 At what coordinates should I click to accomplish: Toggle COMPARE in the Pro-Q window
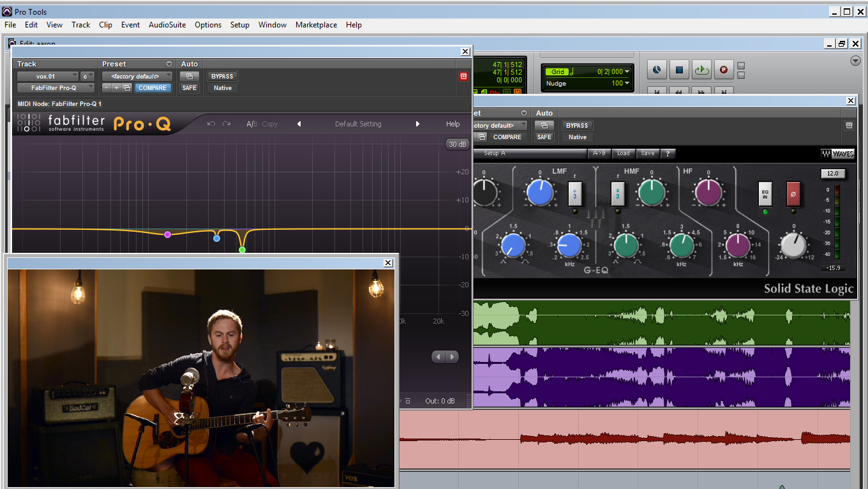point(153,87)
